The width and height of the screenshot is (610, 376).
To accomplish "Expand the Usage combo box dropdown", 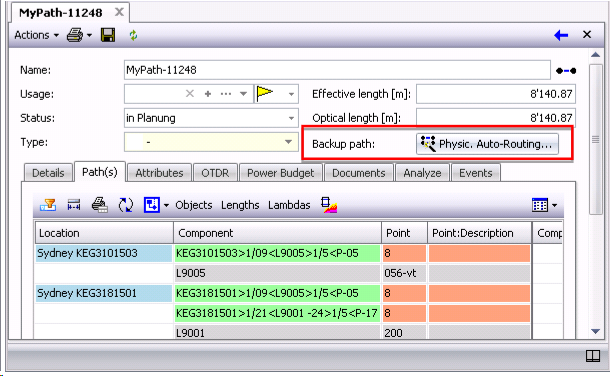I will 244,94.
